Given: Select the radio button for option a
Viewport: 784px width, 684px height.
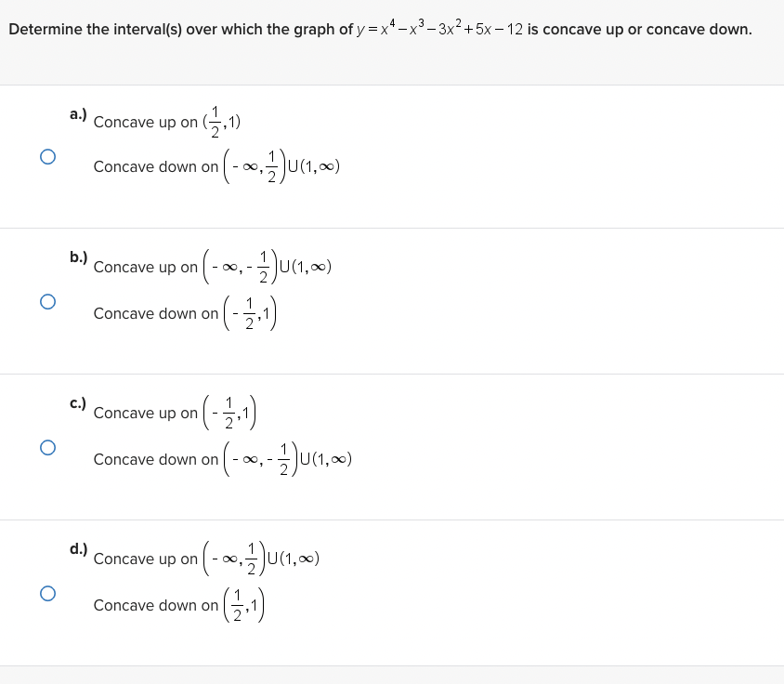Looking at the screenshot, I should tap(48, 156).
